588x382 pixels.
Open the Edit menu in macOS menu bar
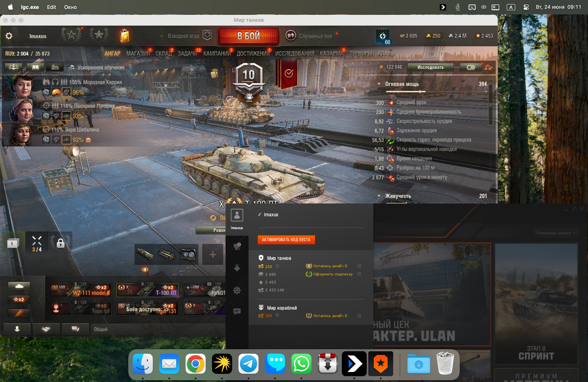(x=51, y=7)
